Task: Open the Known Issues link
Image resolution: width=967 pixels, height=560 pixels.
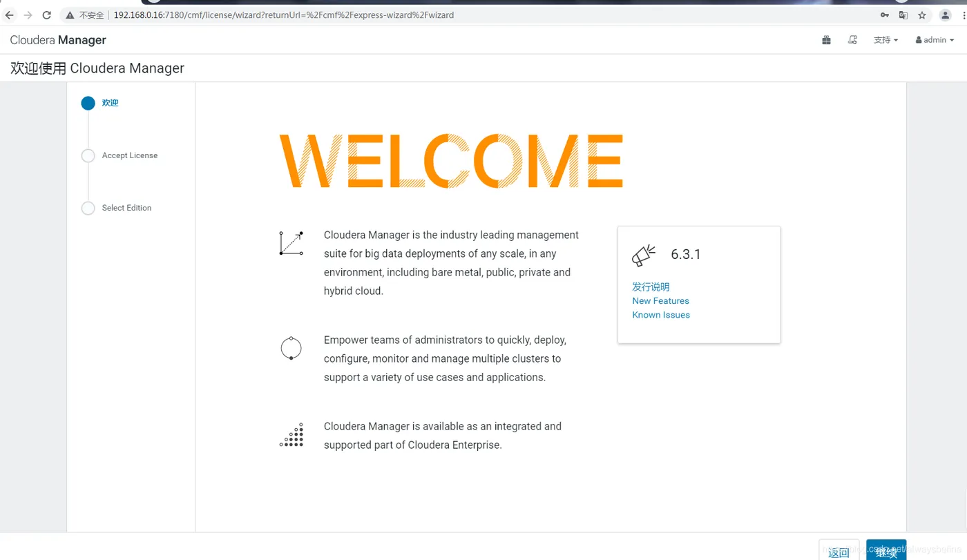Action: (x=661, y=315)
